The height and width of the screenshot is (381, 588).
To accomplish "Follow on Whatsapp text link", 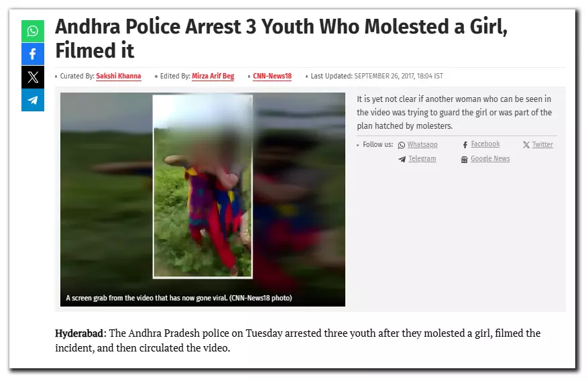I will [422, 145].
